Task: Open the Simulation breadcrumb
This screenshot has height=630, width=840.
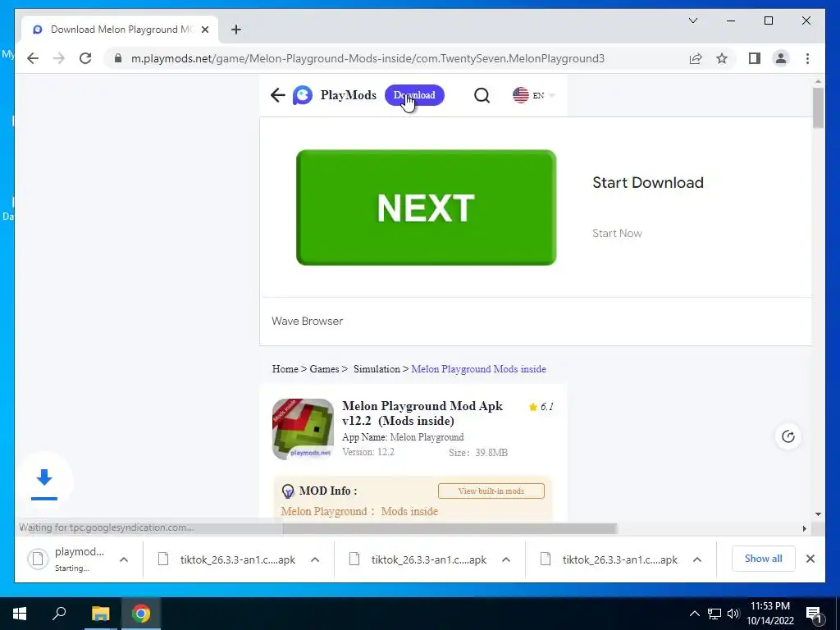Action: pyautogui.click(x=377, y=369)
